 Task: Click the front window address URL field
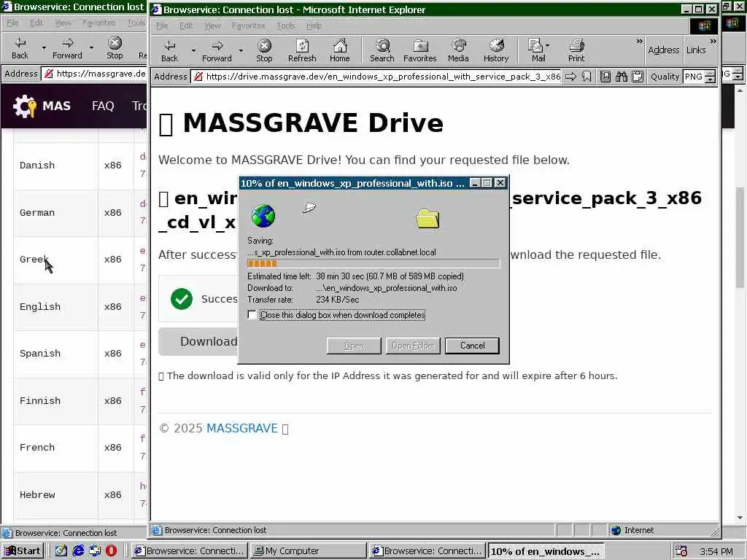tap(377, 77)
